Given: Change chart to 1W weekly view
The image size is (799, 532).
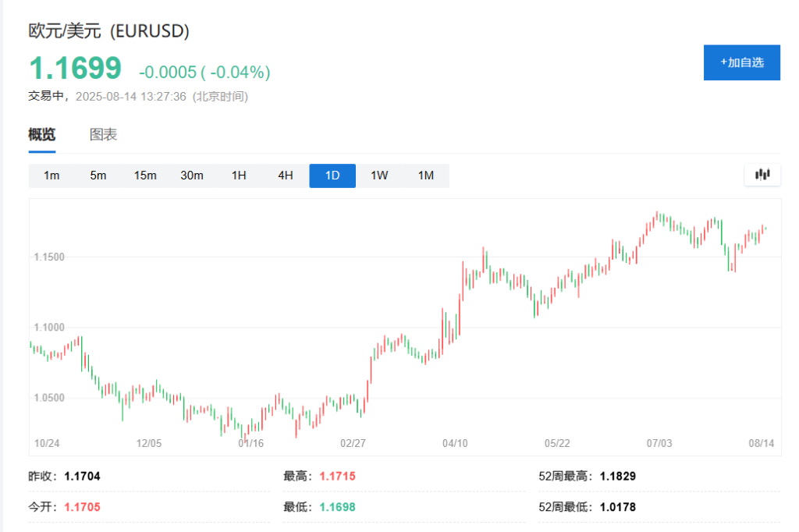Looking at the screenshot, I should (x=379, y=176).
